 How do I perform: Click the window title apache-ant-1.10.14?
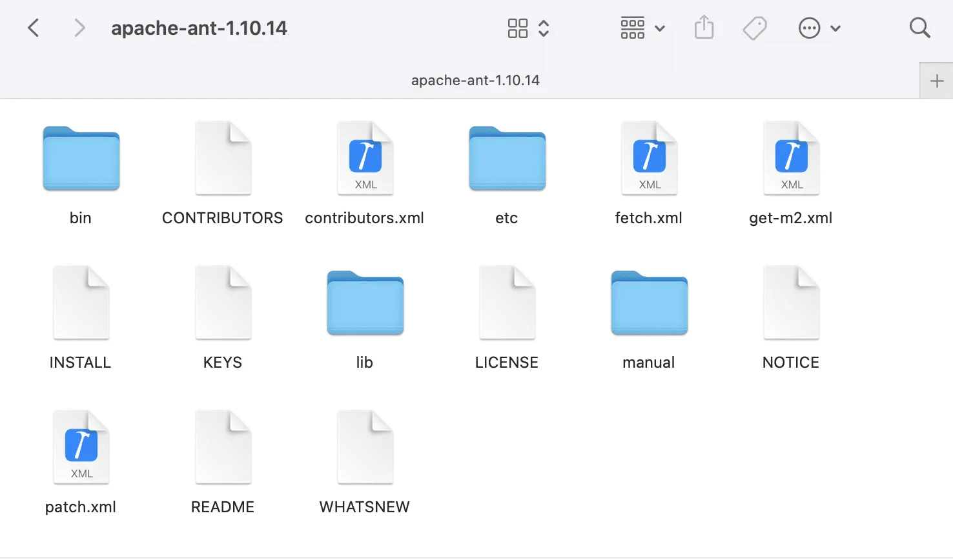coord(200,28)
